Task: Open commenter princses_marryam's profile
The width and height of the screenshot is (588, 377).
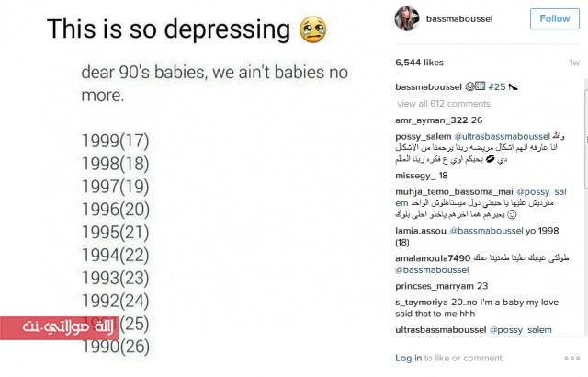Action: tap(431, 285)
